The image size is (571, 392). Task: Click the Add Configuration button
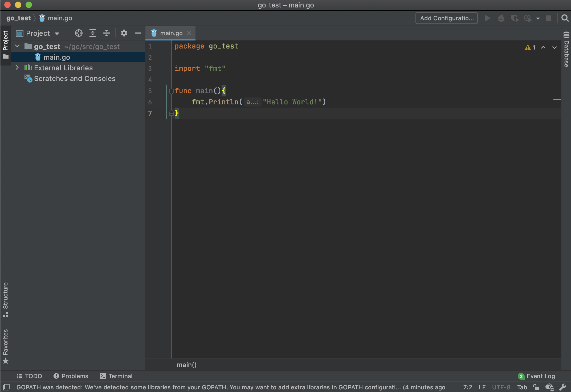pyautogui.click(x=446, y=18)
